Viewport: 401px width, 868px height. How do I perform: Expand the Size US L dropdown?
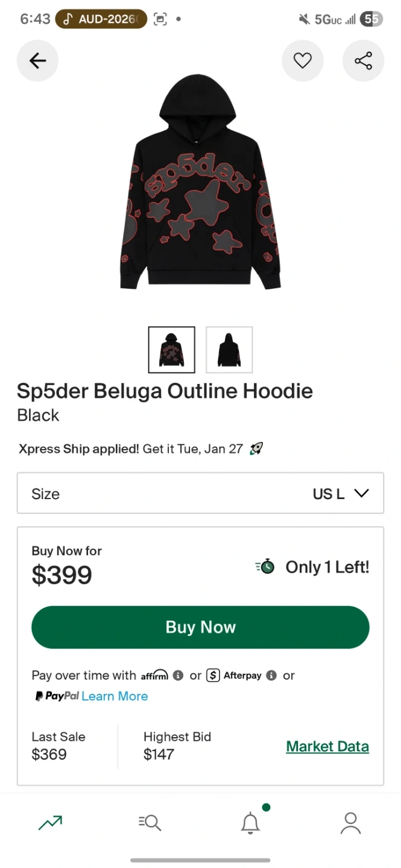(x=200, y=493)
